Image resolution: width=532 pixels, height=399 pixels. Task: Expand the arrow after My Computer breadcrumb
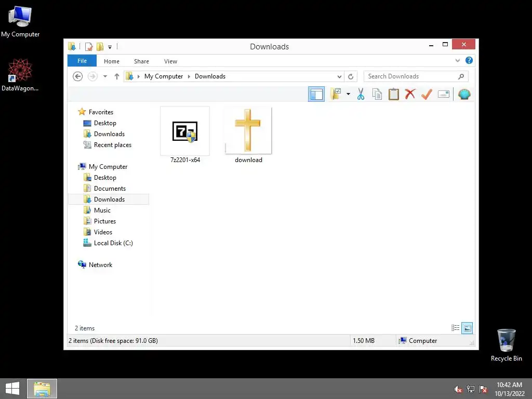click(189, 76)
